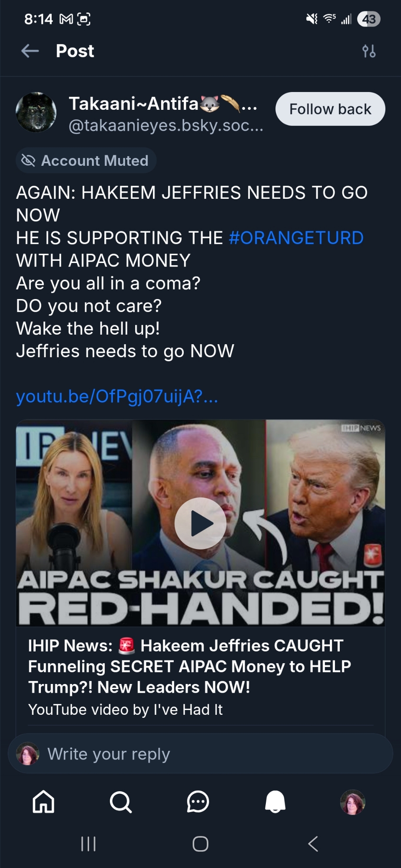Tap Android home navigation button
The image size is (401, 868).
200,844
